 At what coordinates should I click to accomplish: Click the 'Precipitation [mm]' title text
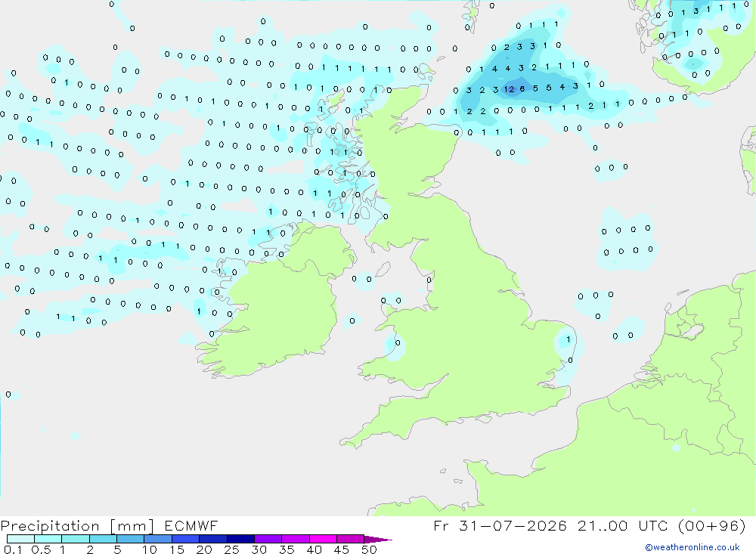pyautogui.click(x=78, y=526)
